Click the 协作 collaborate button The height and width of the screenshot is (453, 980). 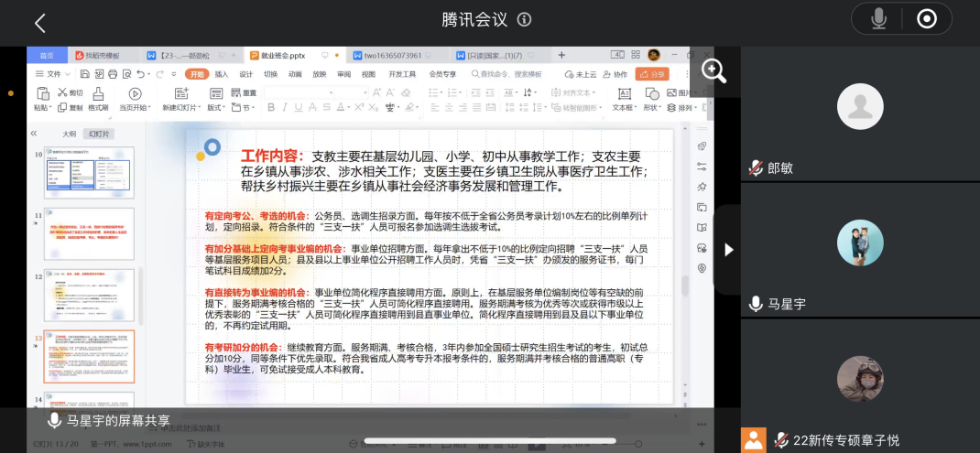click(617, 74)
